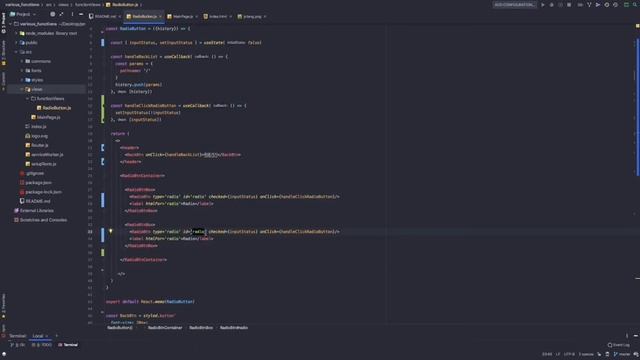This screenshot has width=640, height=360.
Task: Click RadioButton.js in the top navigation breadcrumb
Action: click(x=122, y=5)
